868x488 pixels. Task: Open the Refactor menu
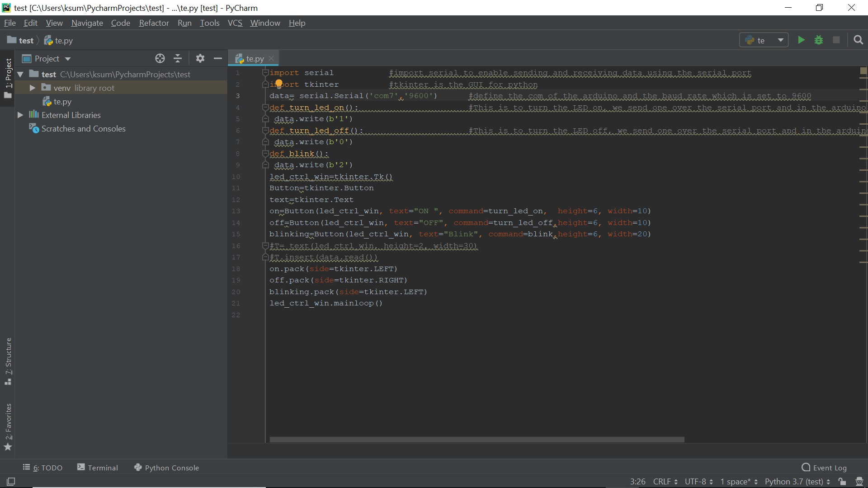tap(154, 23)
